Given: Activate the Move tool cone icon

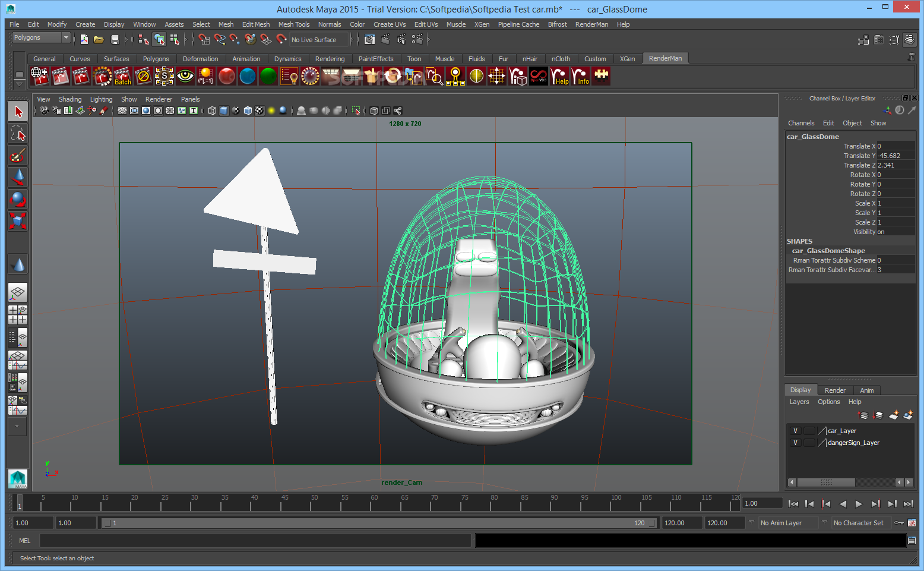Looking at the screenshot, I should pos(18,177).
